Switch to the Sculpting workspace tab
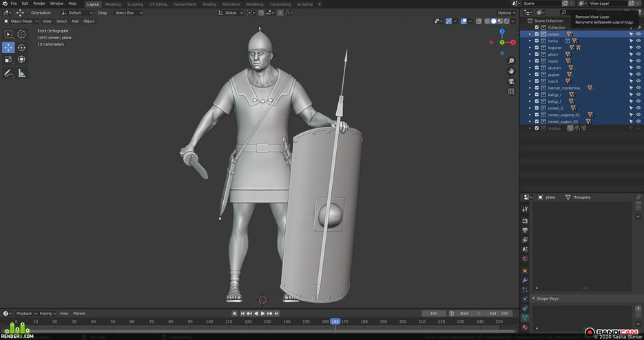Viewport: 644px width, 340px height. coord(135,4)
